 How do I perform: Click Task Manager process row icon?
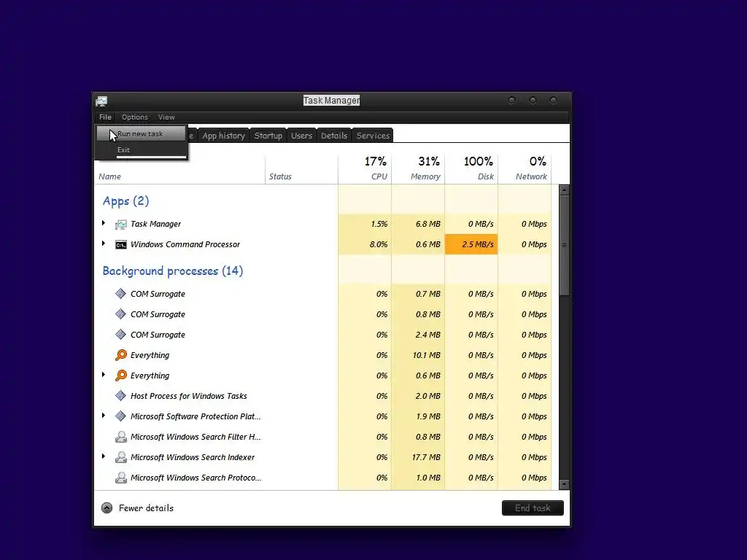(121, 224)
